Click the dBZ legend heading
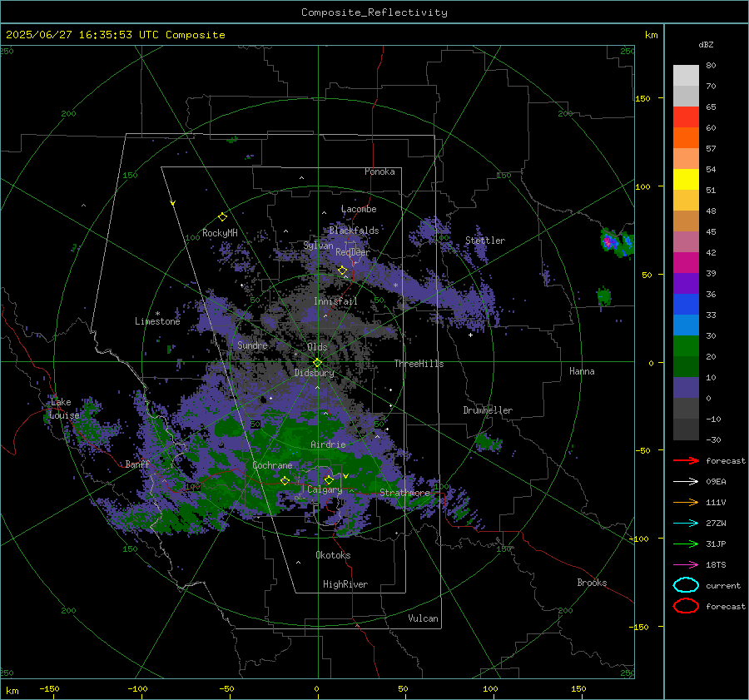The image size is (749, 700). [706, 45]
